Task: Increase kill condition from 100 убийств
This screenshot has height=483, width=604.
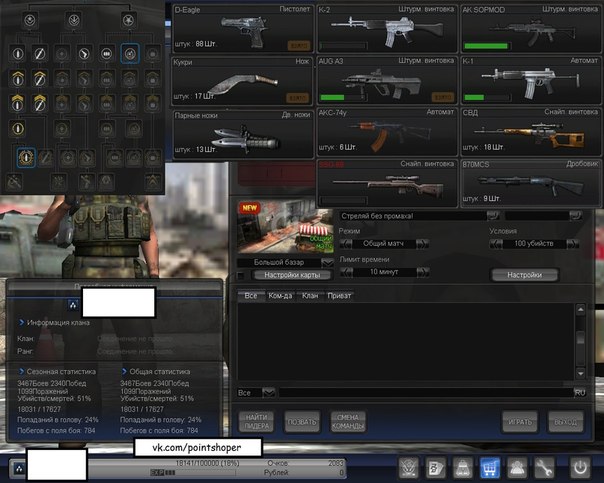Action: (572, 244)
